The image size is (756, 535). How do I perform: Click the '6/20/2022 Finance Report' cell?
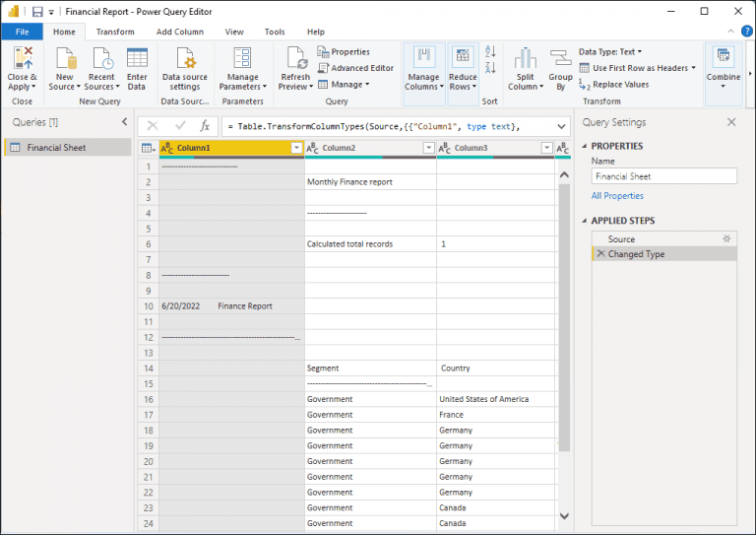[x=232, y=305]
